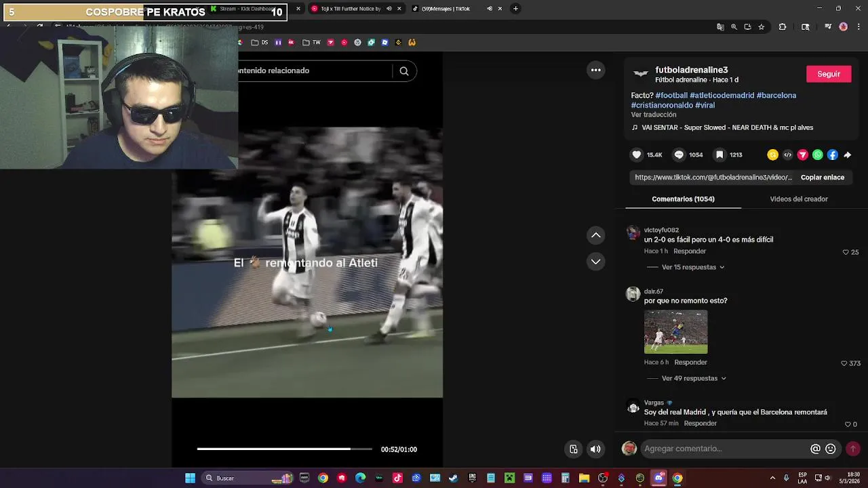The image size is (868, 488).
Task: Save video with the bookmark icon
Action: pos(719,155)
